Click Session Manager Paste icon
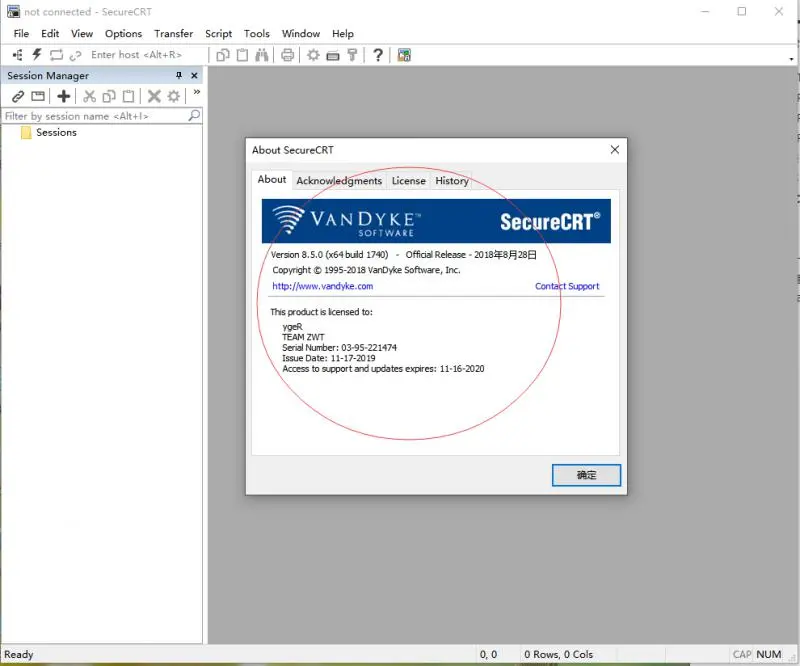 (x=129, y=96)
